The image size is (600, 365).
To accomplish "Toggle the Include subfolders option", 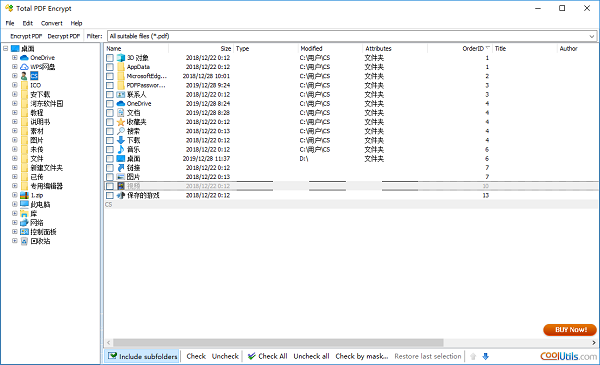I will [x=143, y=356].
